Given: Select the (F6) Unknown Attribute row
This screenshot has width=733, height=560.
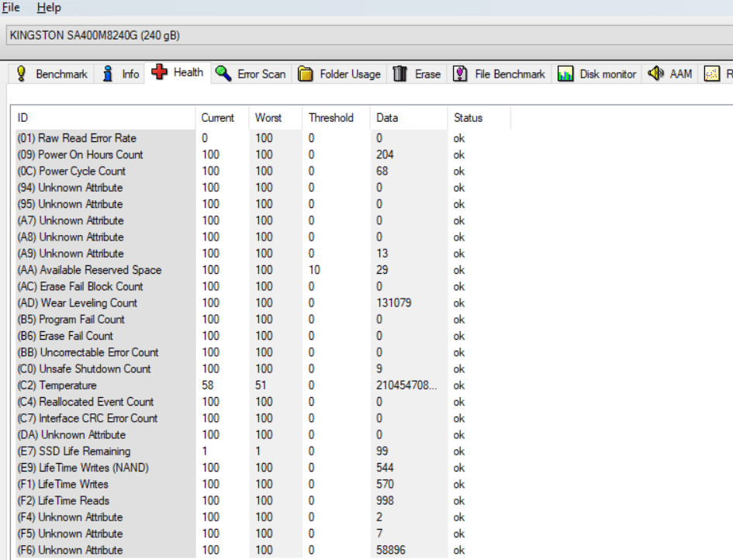Looking at the screenshot, I should (262, 550).
